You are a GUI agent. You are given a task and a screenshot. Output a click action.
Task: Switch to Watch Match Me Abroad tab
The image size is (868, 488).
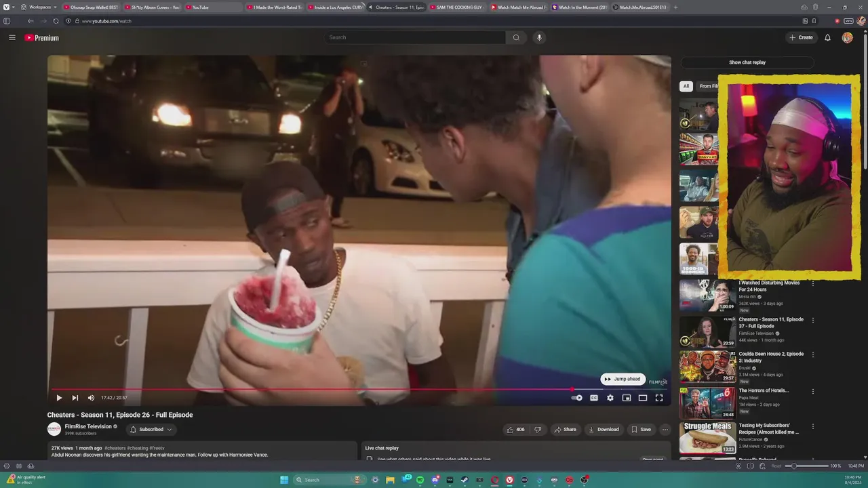(x=519, y=7)
